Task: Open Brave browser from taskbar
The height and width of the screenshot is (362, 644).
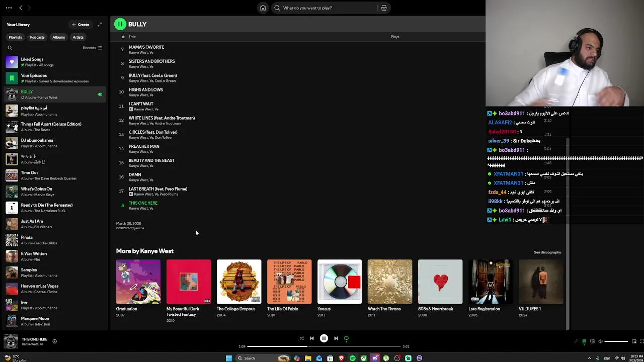Action: [341, 358]
